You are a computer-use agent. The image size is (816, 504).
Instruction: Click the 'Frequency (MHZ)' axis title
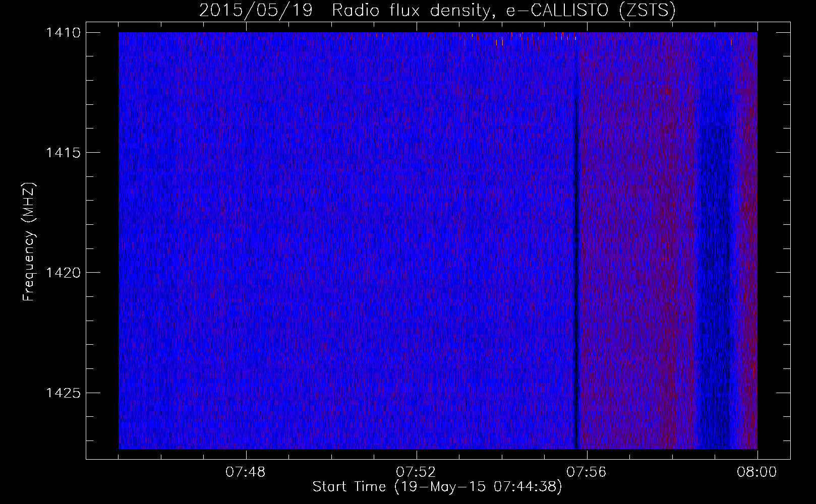coord(29,241)
